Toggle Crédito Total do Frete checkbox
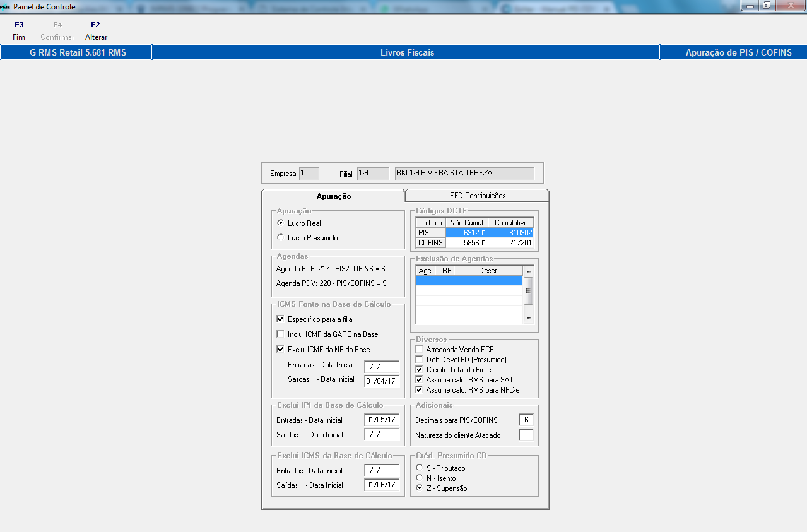Viewport: 807px width, 532px height. point(453,369)
